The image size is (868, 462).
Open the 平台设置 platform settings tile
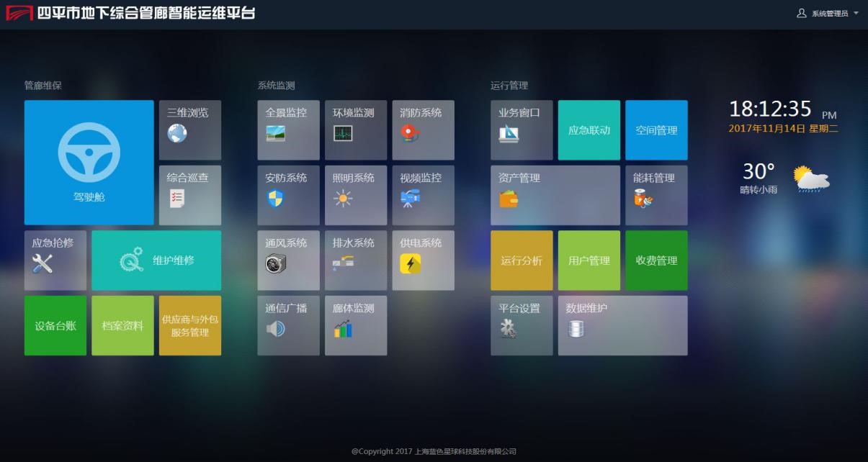521,325
